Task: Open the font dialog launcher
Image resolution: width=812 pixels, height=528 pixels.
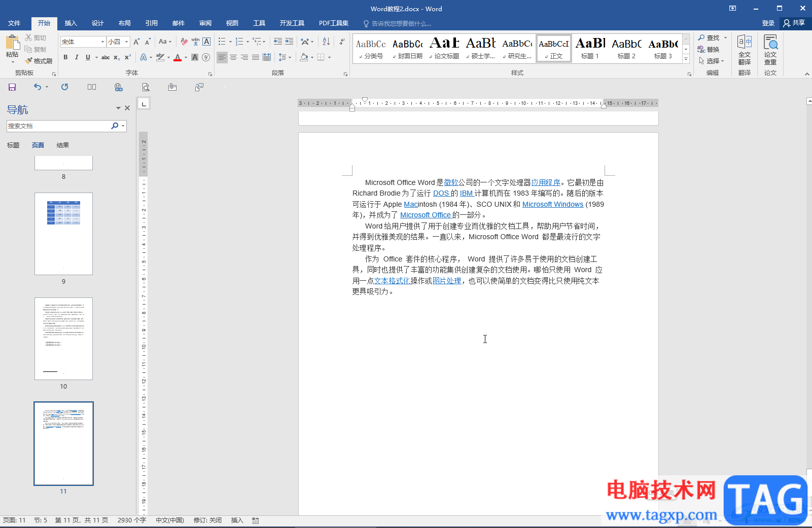Action: click(210, 74)
